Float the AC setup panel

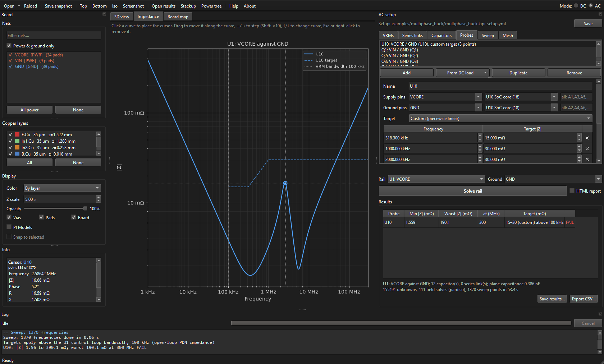click(x=600, y=14)
